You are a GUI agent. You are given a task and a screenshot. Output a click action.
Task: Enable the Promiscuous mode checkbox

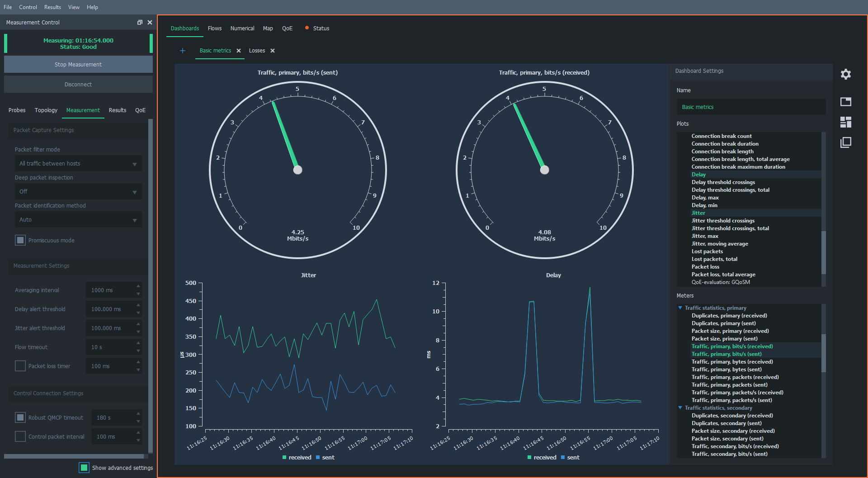[20, 240]
